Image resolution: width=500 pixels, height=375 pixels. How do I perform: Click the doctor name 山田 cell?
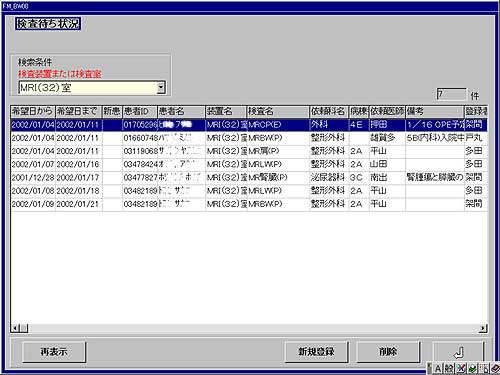click(387, 164)
